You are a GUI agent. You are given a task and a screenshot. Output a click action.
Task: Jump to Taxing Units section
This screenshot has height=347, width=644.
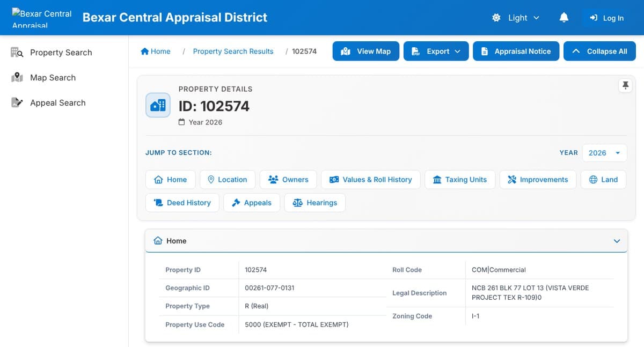[460, 180]
